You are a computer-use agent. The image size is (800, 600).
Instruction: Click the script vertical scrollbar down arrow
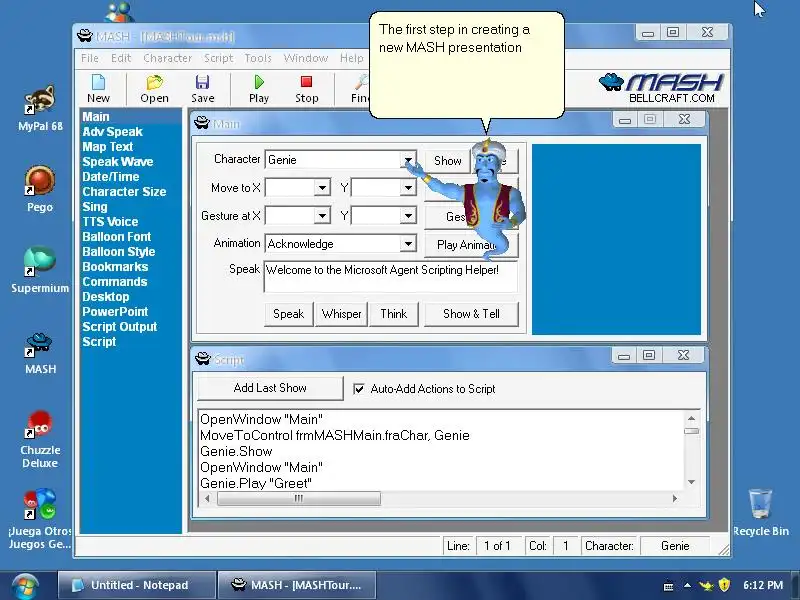[691, 482]
